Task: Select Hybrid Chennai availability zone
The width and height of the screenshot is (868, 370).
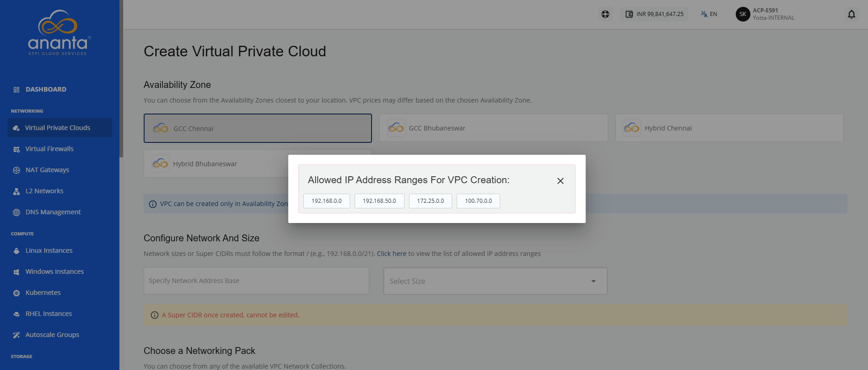Action: point(729,128)
